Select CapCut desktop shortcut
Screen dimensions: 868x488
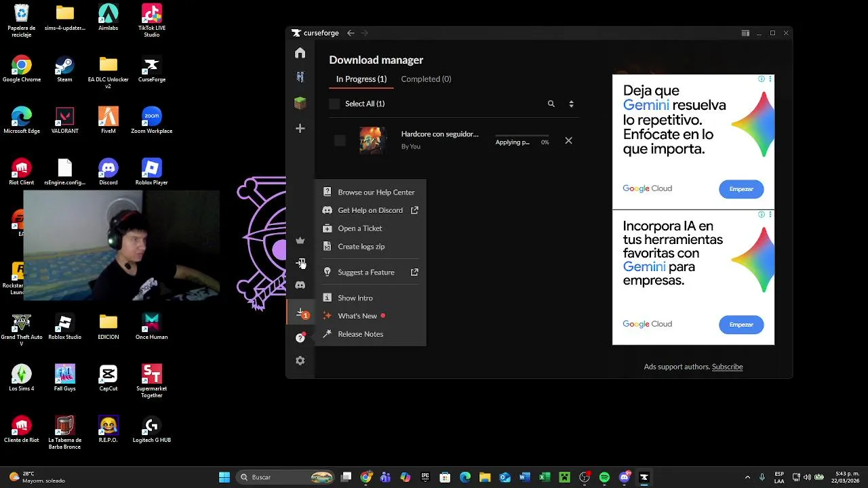click(x=108, y=379)
